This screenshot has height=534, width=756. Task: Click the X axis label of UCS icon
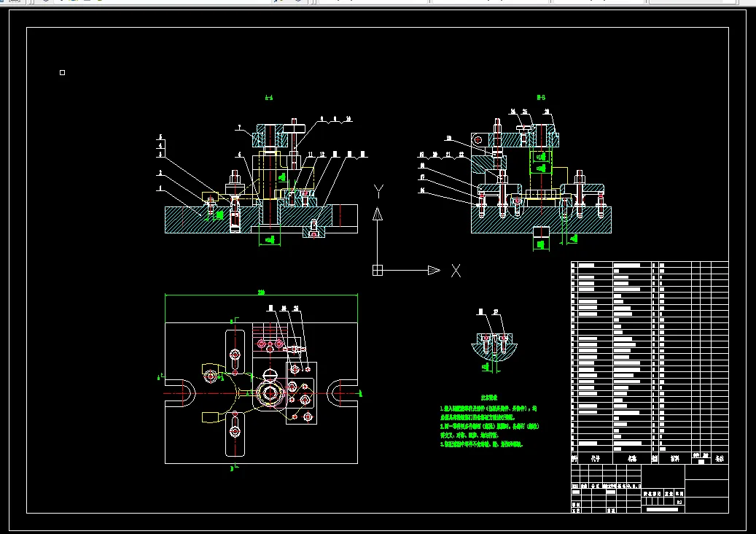click(456, 271)
